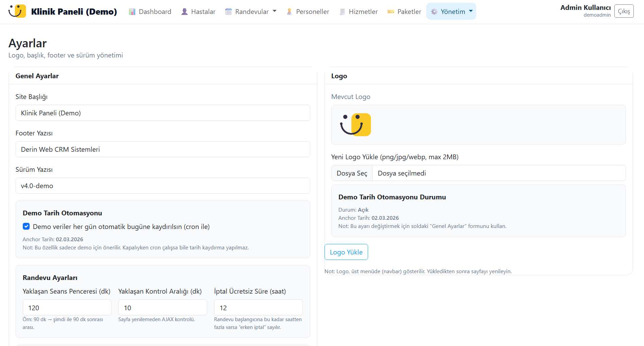Viewport: 644px width, 346px height.
Task: Disable the demo date automation checkbox
Action: pyautogui.click(x=26, y=226)
